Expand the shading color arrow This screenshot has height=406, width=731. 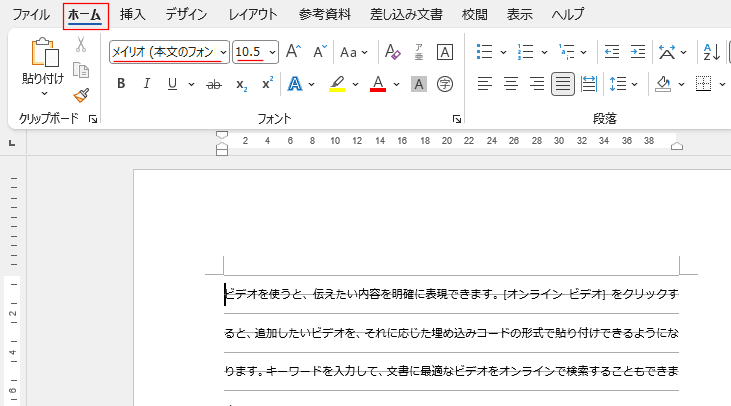tap(681, 84)
